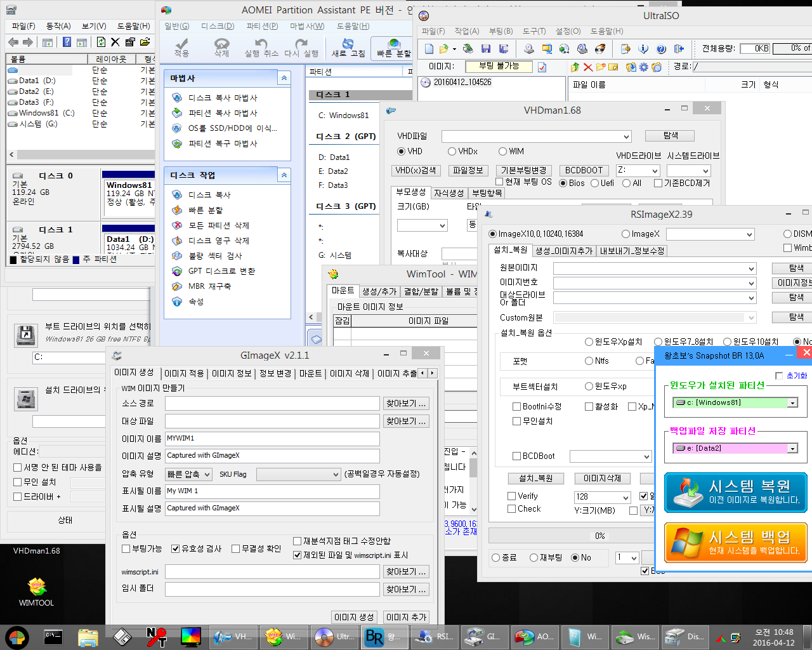Click the NT key icon in taskbar
The height and width of the screenshot is (650, 812).
click(x=156, y=637)
